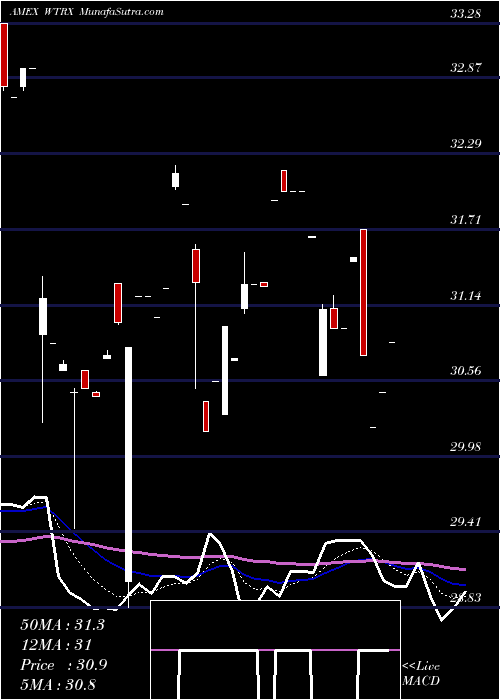Click the 50MA : 31.3 readout
Viewport: 500px width, 700px height.
62,625
